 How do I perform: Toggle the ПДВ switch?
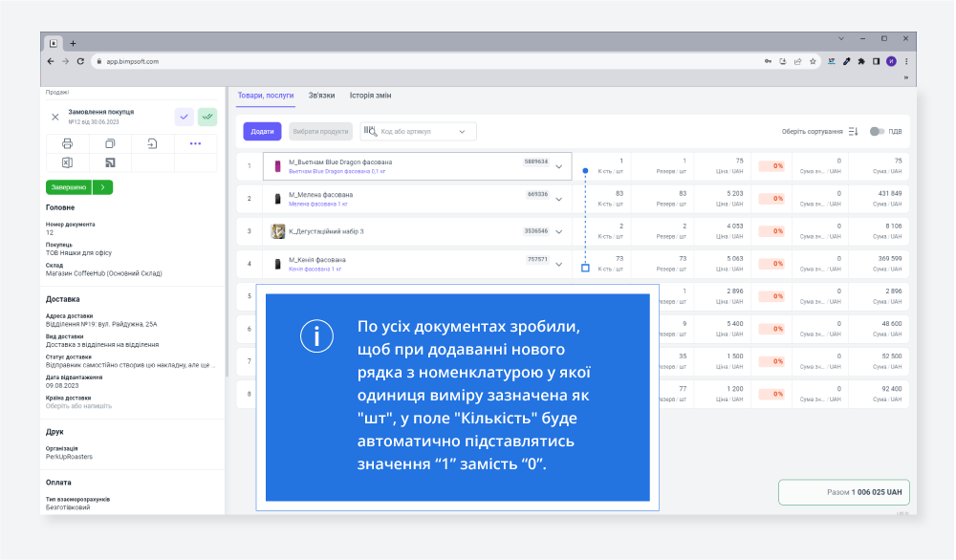(x=877, y=131)
